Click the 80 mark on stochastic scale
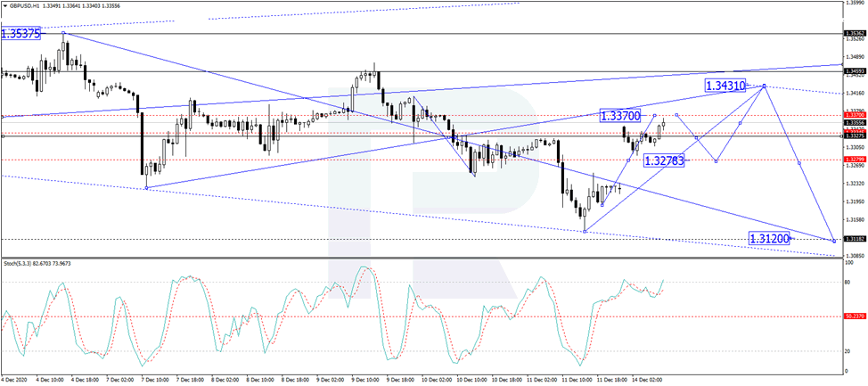Screen dimensions: 868x386 pyautogui.click(x=848, y=282)
